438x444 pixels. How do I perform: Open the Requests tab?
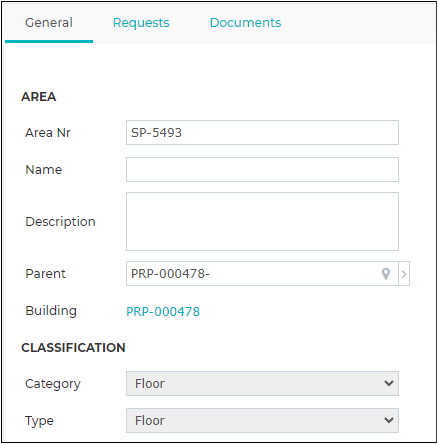point(141,23)
